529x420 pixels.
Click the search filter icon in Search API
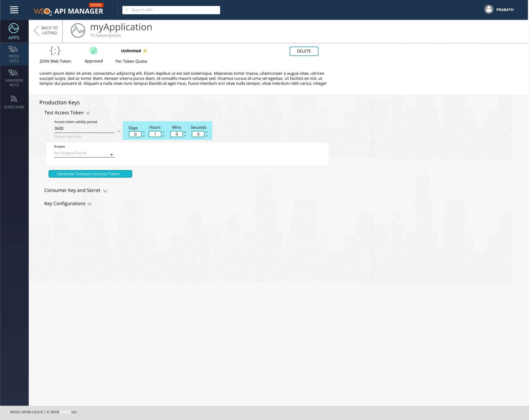point(126,10)
